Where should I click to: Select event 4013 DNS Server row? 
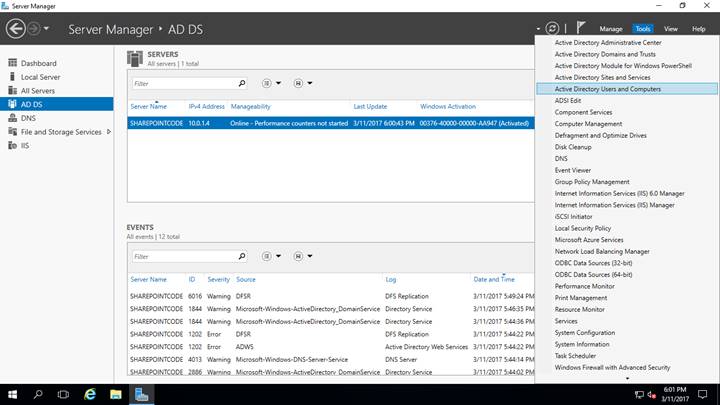[x=331, y=360]
